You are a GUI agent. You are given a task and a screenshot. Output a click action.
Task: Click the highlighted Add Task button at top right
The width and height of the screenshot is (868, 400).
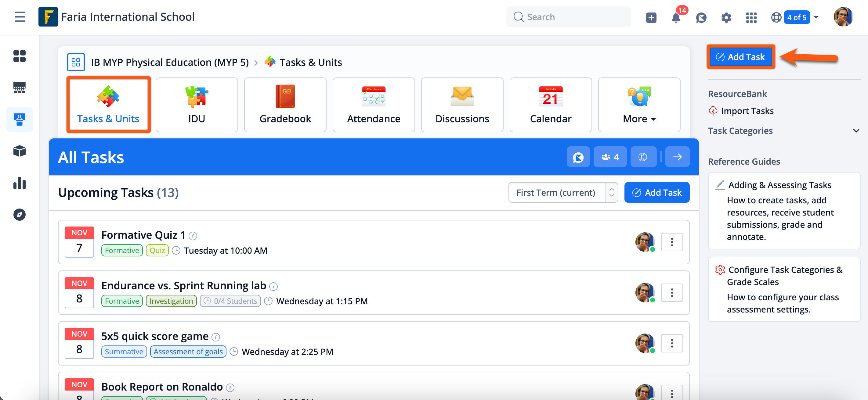tap(741, 57)
